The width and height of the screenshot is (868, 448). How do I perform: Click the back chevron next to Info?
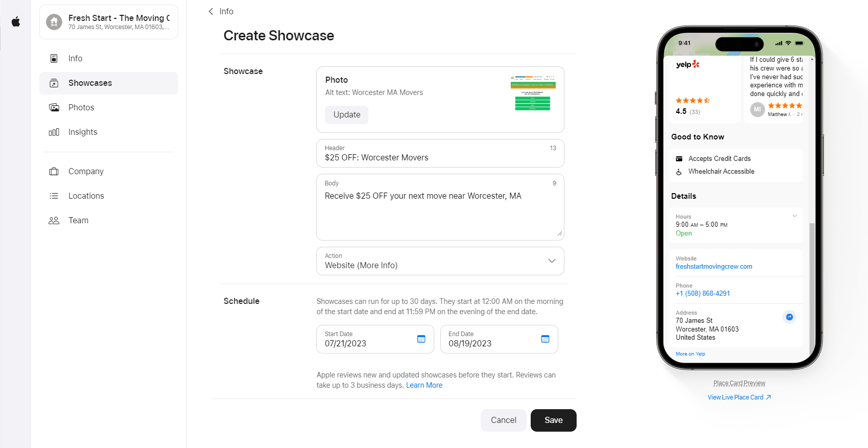pos(211,12)
